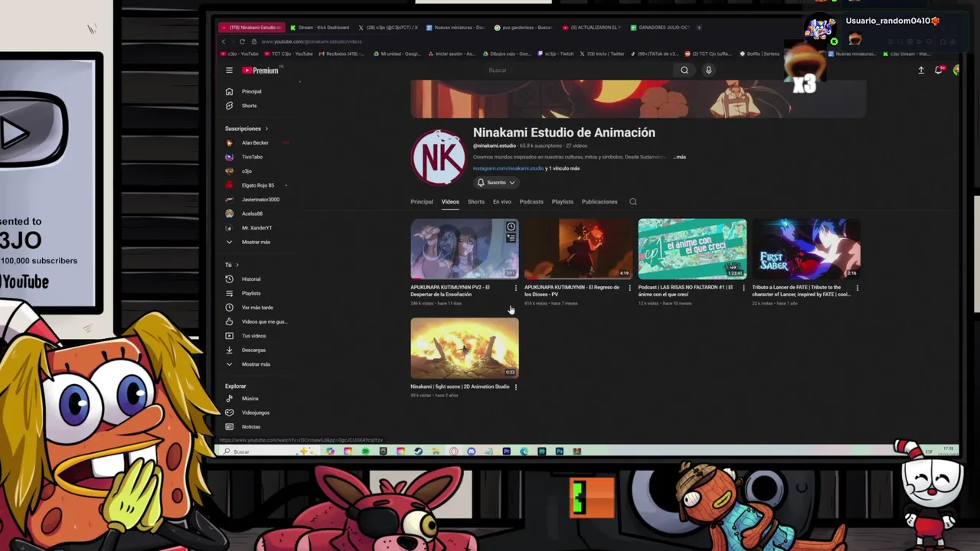Open the xc3jo - Twitch bookmark
Screen dimensions: 980x551
556,54
